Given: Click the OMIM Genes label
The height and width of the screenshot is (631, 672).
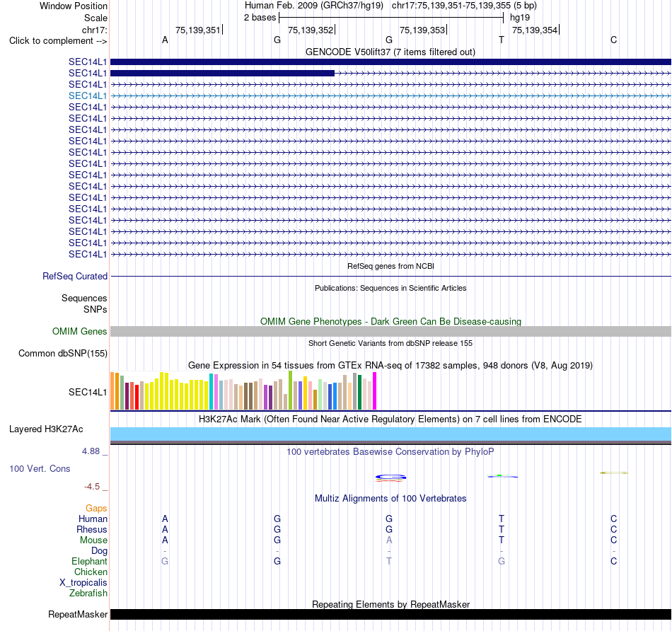Looking at the screenshot, I should click(79, 331).
